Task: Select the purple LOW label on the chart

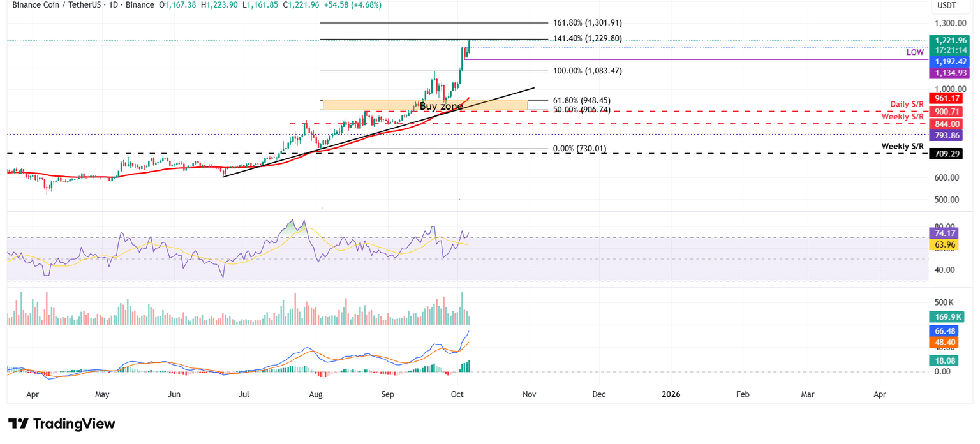Action: 915,52
